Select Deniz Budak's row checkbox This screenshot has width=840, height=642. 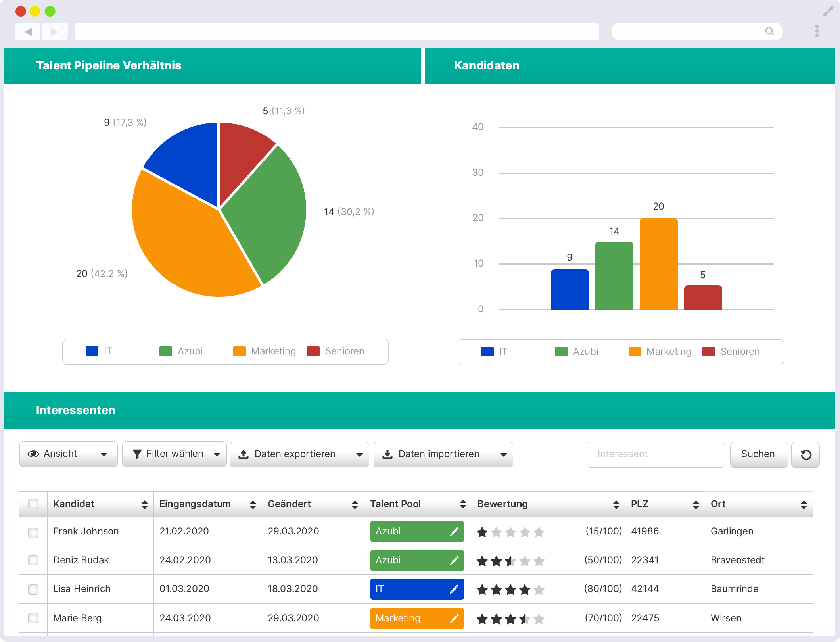33,560
